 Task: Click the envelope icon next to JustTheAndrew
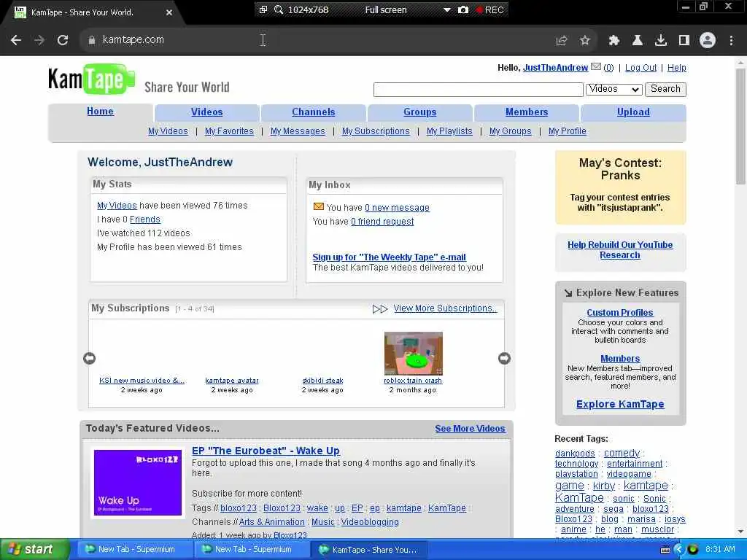(x=595, y=66)
